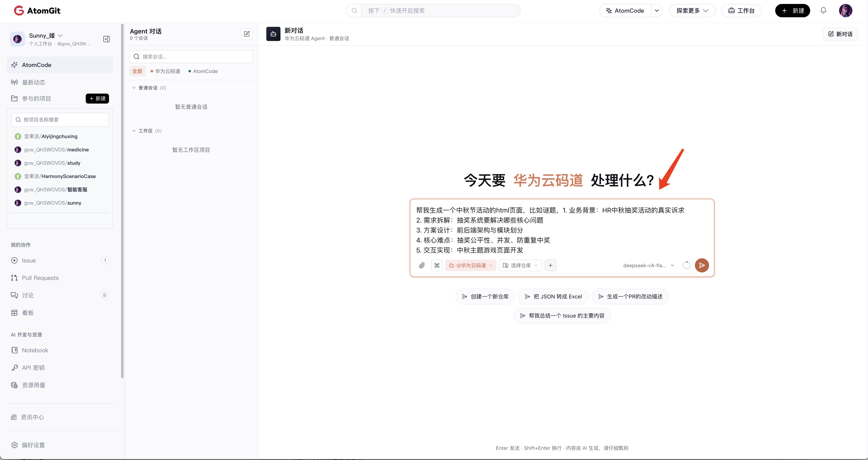Click the new conversation edit icon in Agent panel
Screen dimensions: 868x460
tap(247, 34)
